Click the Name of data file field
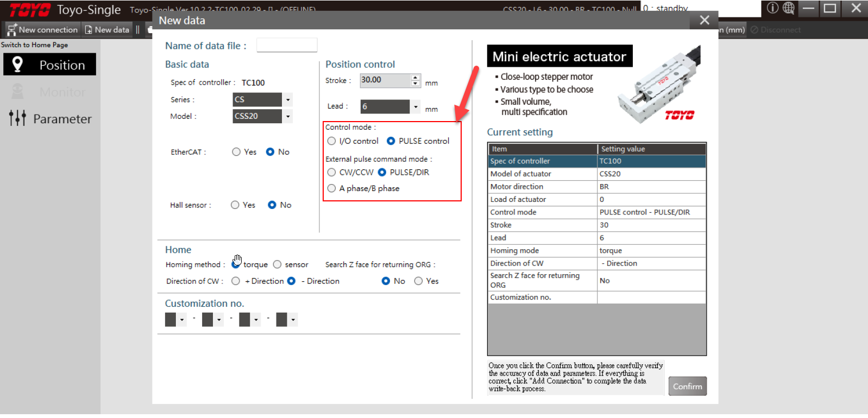Screen dimensions: 868x418 (x=287, y=45)
